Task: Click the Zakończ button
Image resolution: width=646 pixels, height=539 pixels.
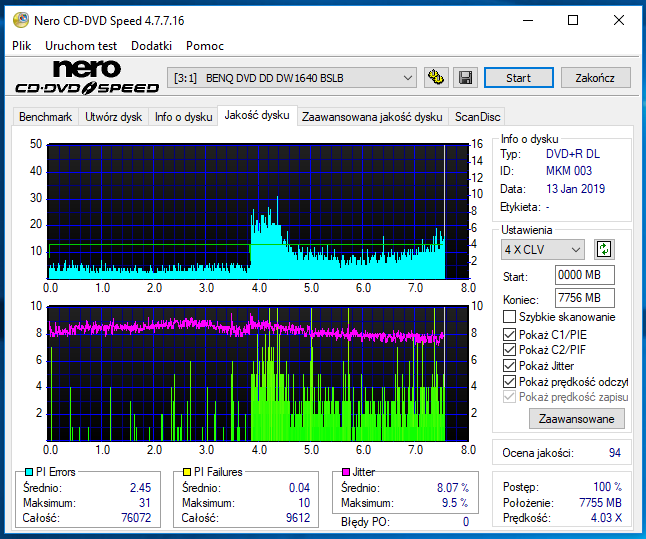Action: click(x=595, y=77)
